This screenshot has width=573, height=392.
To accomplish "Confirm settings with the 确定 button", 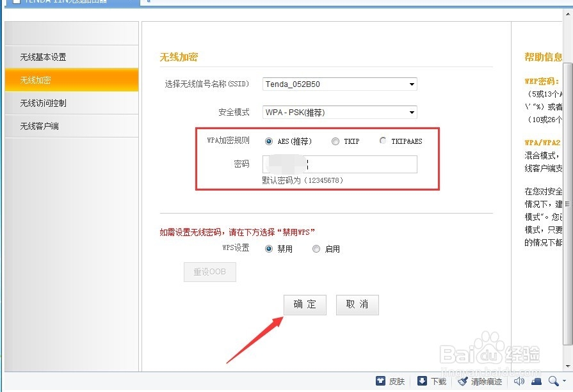I will (305, 305).
